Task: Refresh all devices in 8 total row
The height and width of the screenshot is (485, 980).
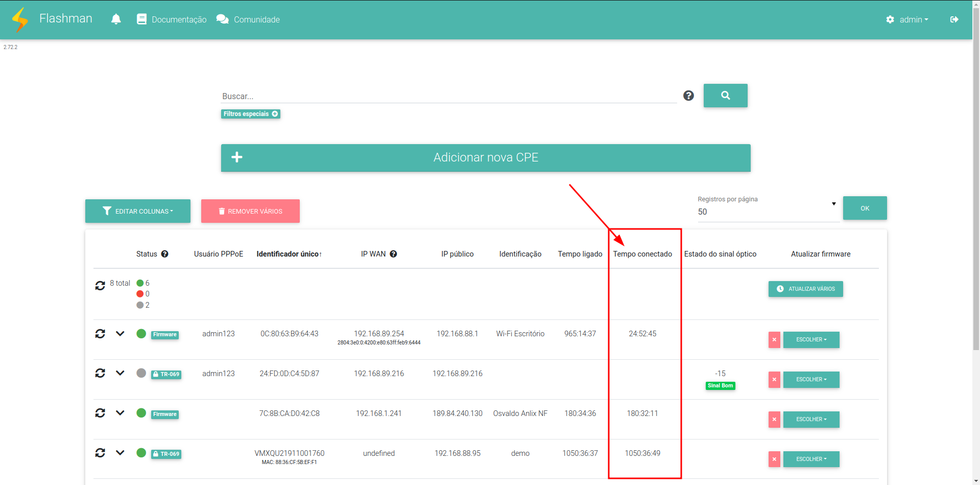Action: pyautogui.click(x=100, y=285)
